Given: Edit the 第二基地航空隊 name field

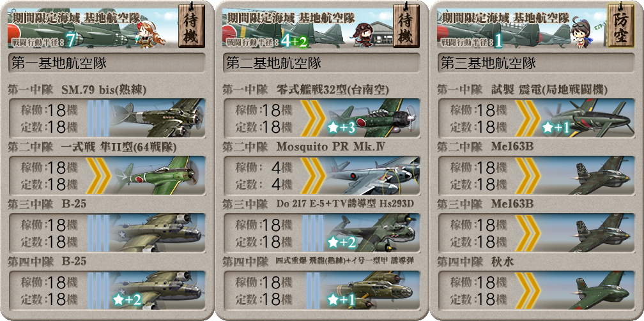Looking at the screenshot, I should coord(321,63).
